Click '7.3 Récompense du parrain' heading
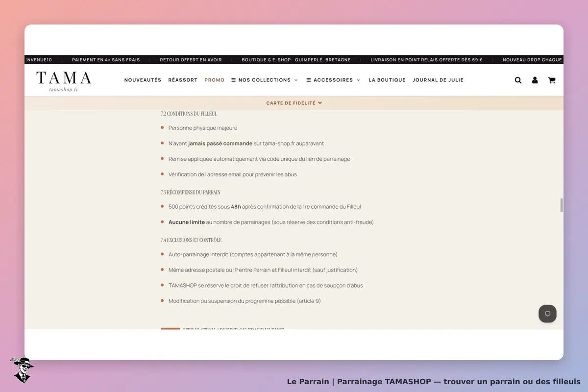 [191, 192]
